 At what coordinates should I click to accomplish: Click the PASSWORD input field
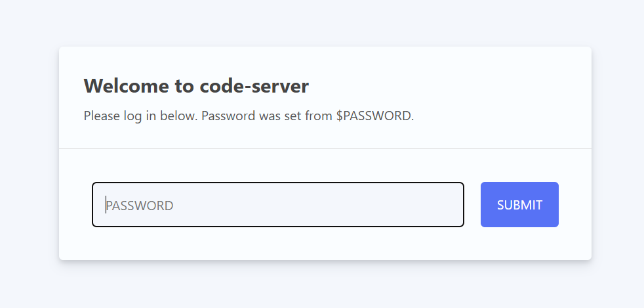pos(277,205)
